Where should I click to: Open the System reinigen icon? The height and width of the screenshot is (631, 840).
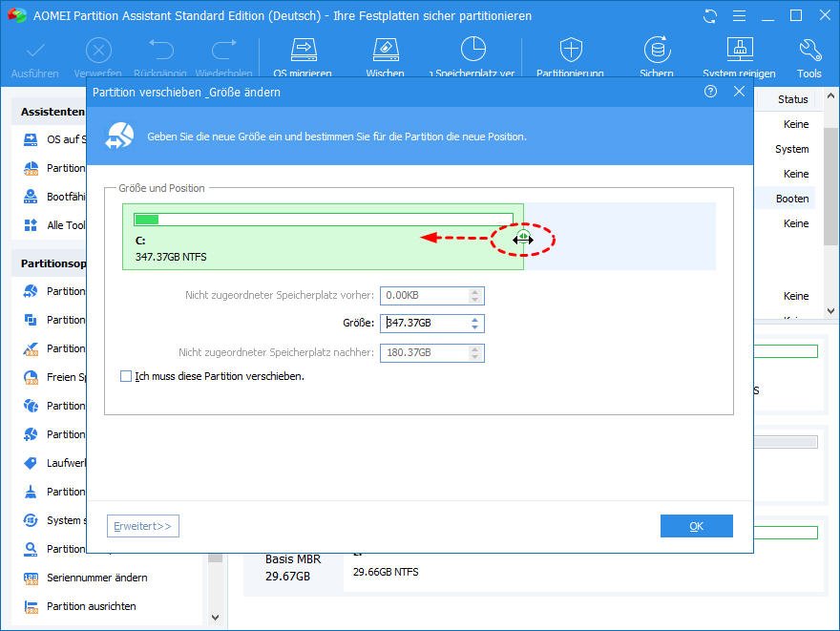point(740,50)
